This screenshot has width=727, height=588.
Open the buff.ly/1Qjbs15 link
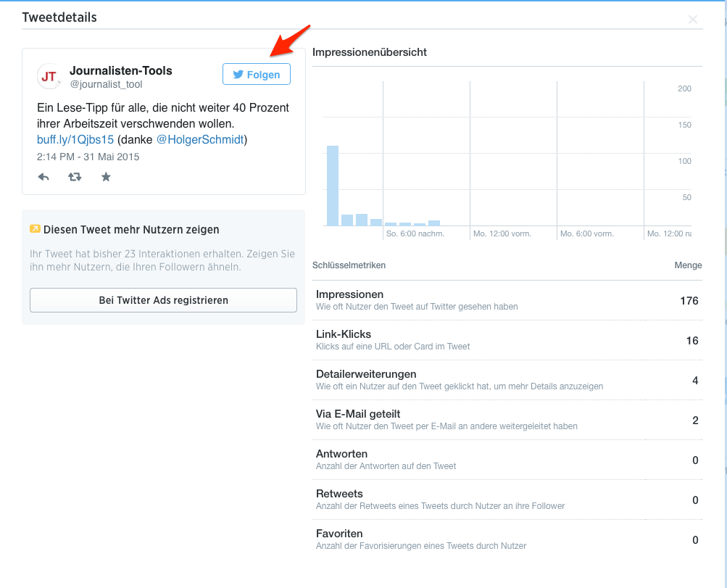(x=75, y=139)
